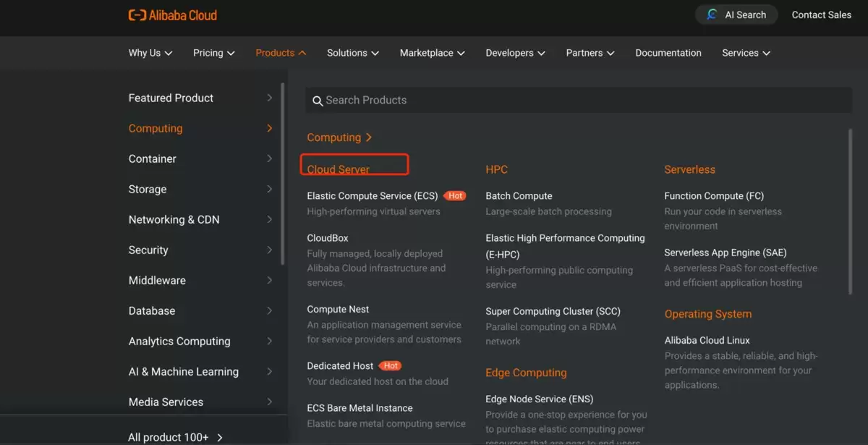Screen dimensions: 868x445
Task: Expand the Services menu
Action: pyautogui.click(x=746, y=53)
